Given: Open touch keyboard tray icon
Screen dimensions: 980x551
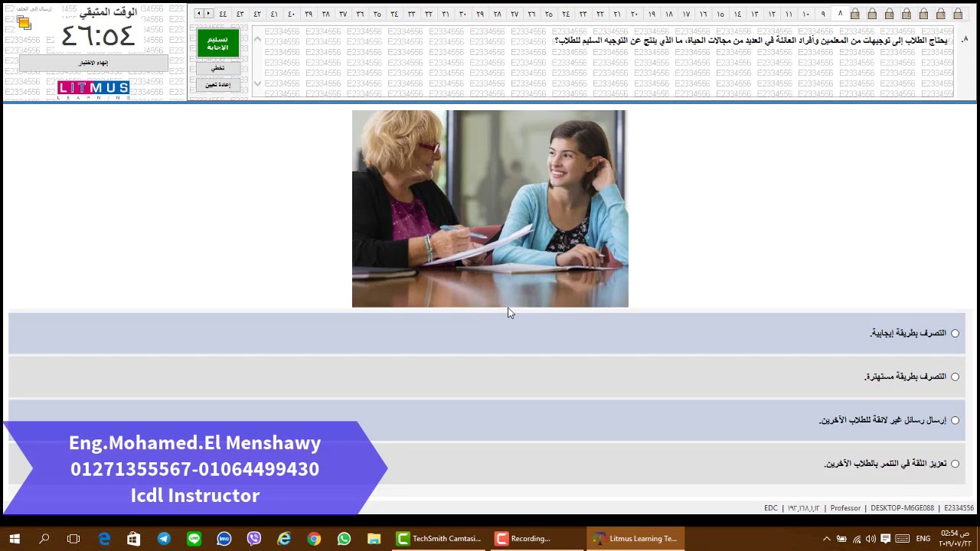Looking at the screenshot, I should pos(903,539).
